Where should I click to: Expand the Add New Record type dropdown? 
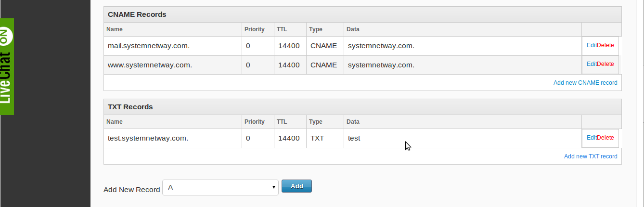pos(220,187)
